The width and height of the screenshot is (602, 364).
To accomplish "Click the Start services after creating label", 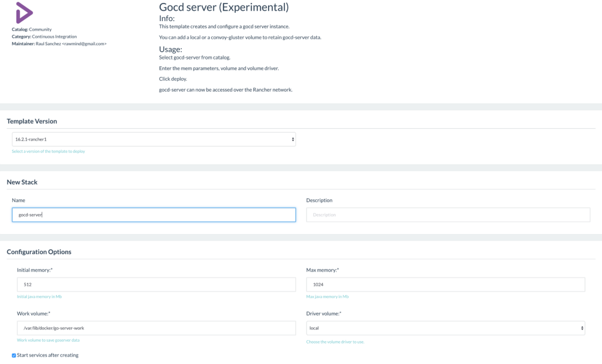I will tap(48, 355).
